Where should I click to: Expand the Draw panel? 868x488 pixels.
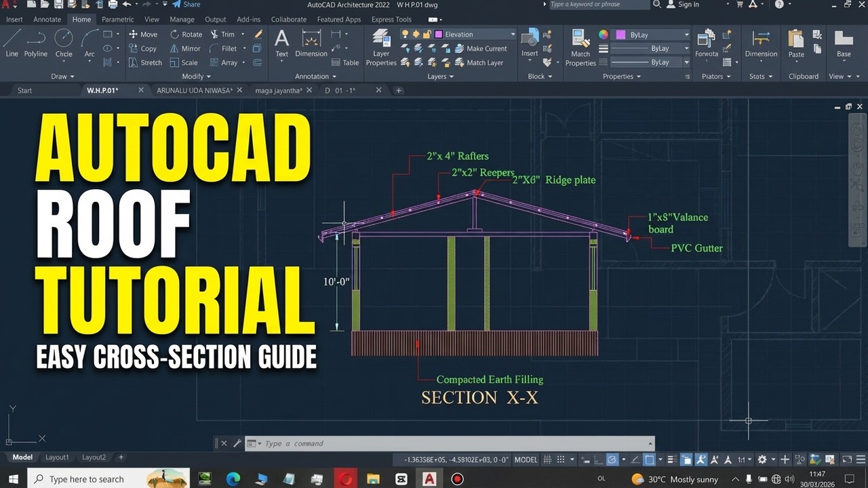pyautogui.click(x=63, y=77)
